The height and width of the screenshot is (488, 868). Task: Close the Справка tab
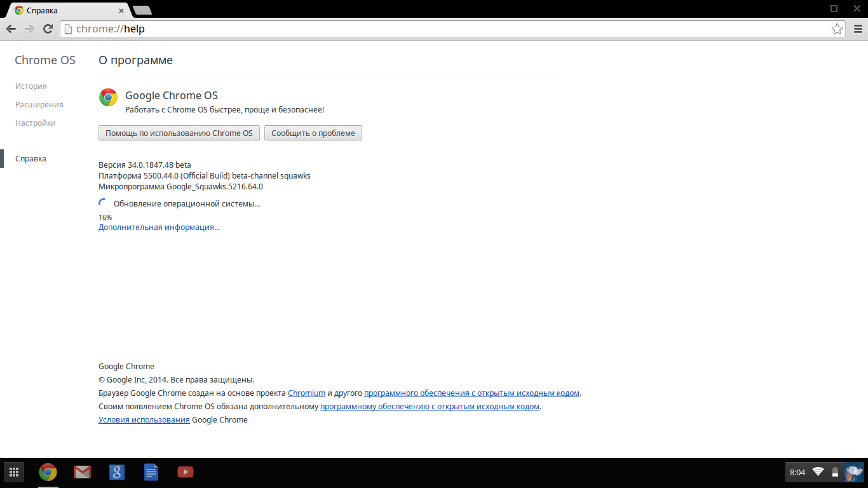[121, 10]
